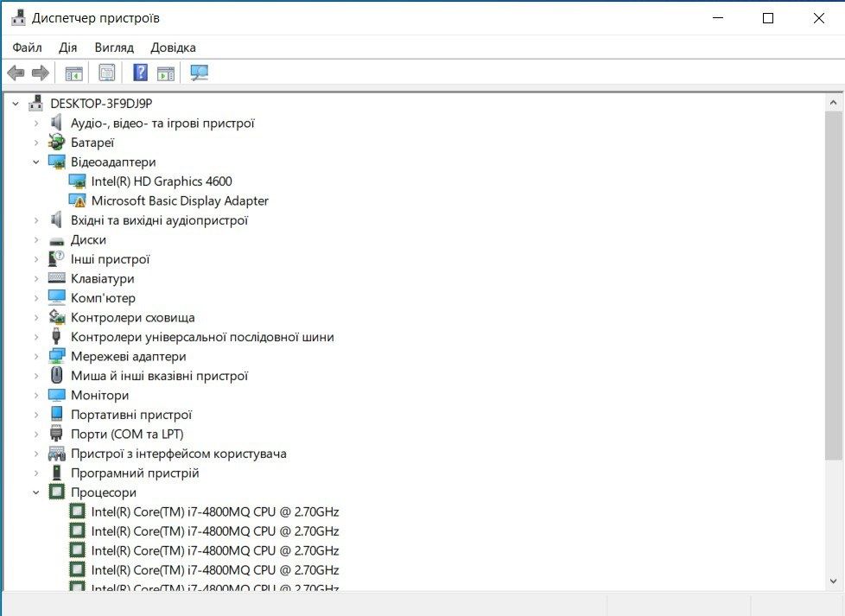The height and width of the screenshot is (616, 845).
Task: Click the Device Manager title bar icon
Action: [18, 18]
